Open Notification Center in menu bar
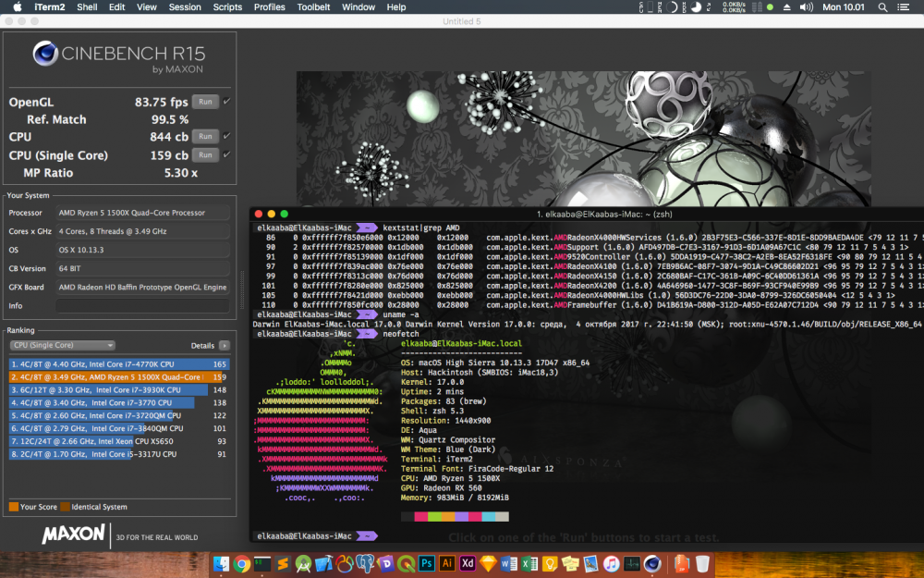The width and height of the screenshot is (924, 578). pyautogui.click(x=903, y=7)
